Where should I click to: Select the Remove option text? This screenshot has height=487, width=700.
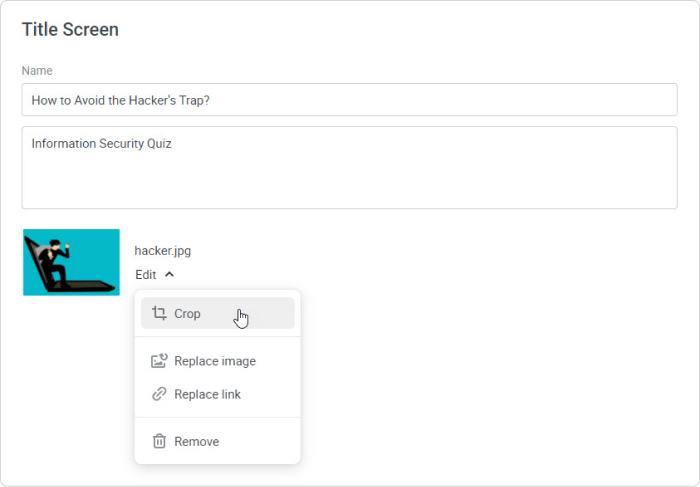tap(196, 441)
